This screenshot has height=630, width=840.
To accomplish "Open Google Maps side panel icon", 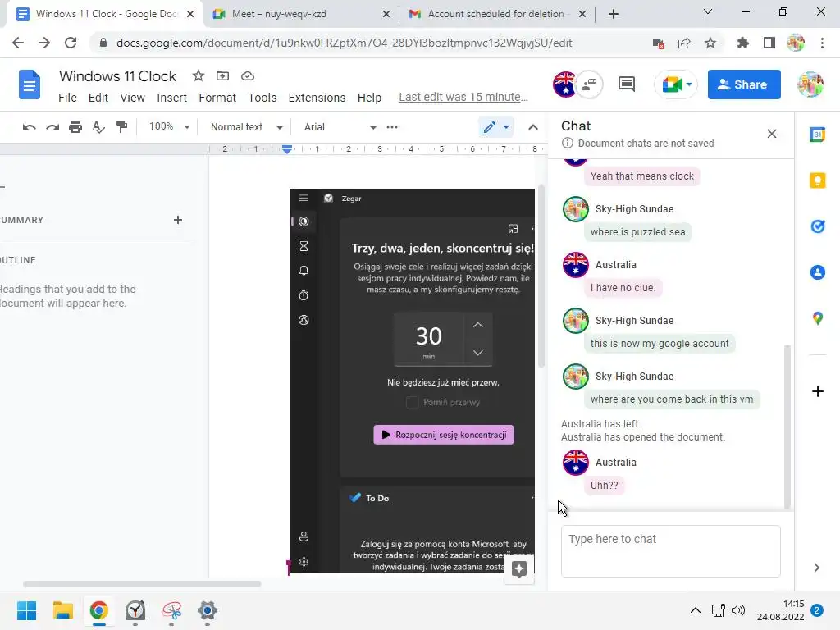I will pos(818,319).
